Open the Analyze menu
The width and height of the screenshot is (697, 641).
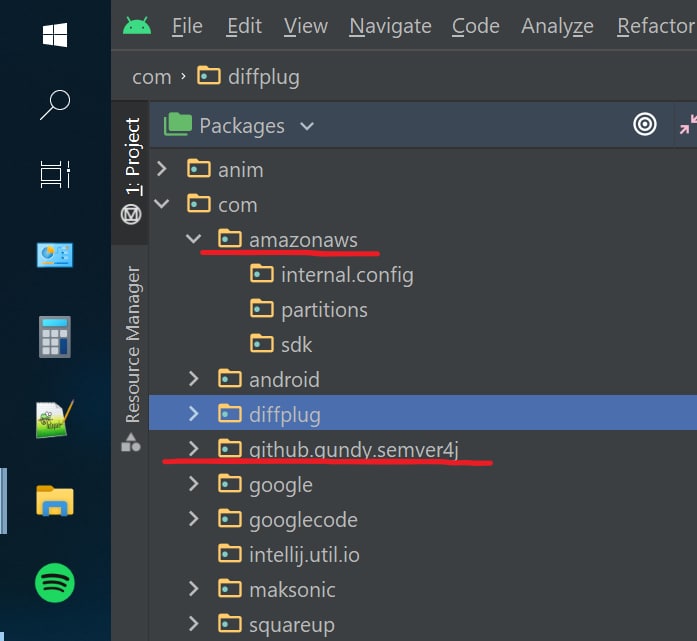[557, 26]
